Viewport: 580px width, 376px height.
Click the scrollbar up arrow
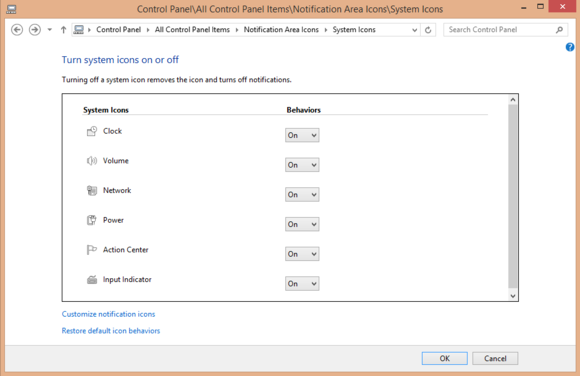[x=513, y=100]
